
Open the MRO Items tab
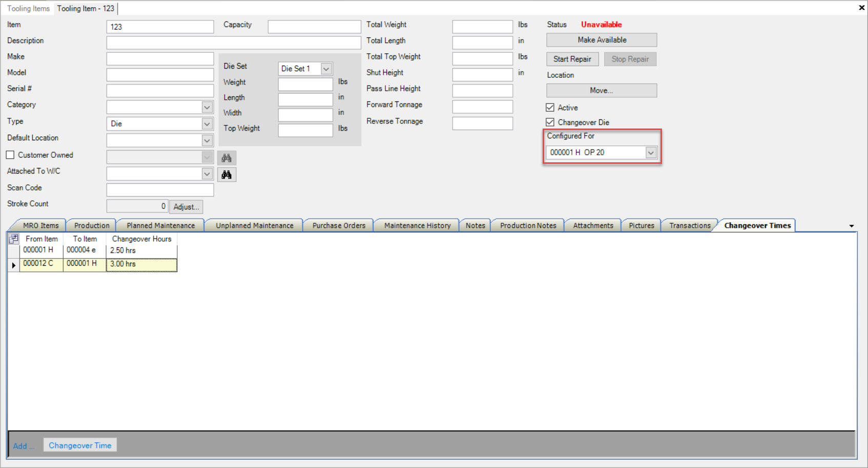[x=40, y=225]
